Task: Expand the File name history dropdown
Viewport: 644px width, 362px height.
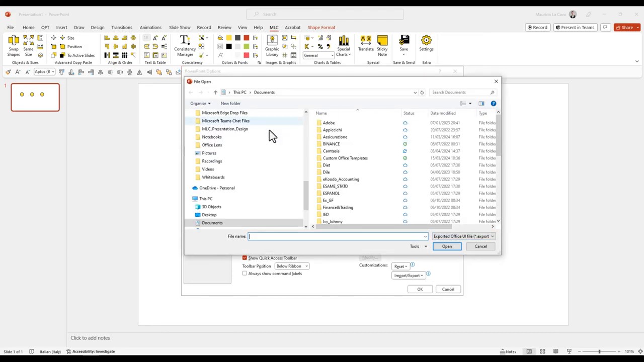Action: (425, 236)
